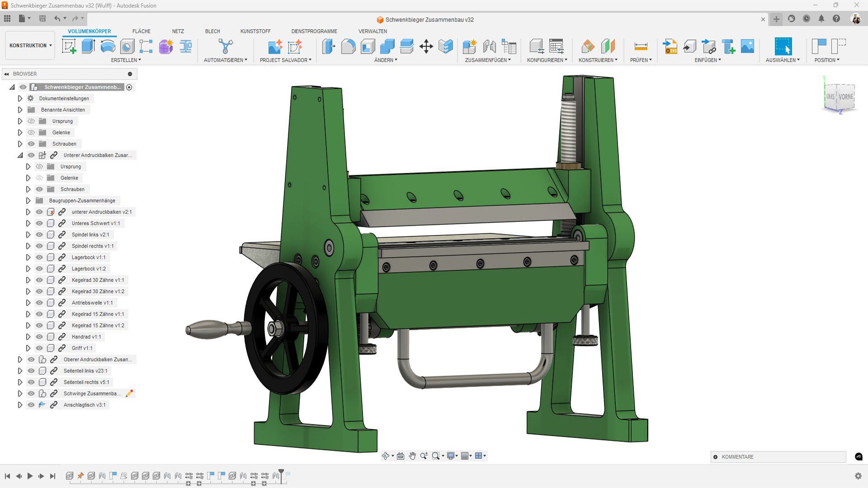Toggle visibility of Handrad v1:1
Screen dimensions: 868x488
[x=39, y=337]
